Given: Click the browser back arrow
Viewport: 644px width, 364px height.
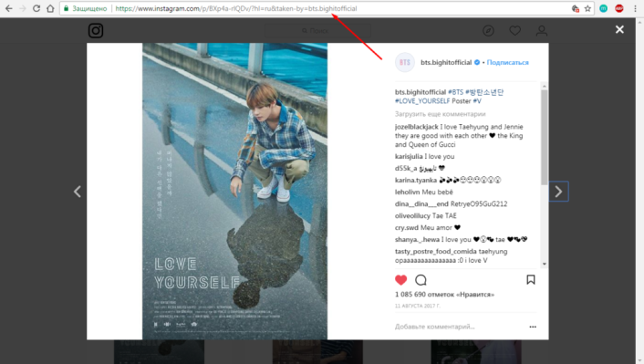Looking at the screenshot, I should 8,8.
